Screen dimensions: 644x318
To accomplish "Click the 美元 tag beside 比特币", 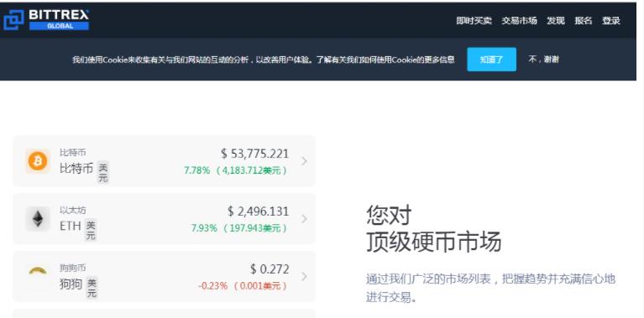I will pos(102,172).
